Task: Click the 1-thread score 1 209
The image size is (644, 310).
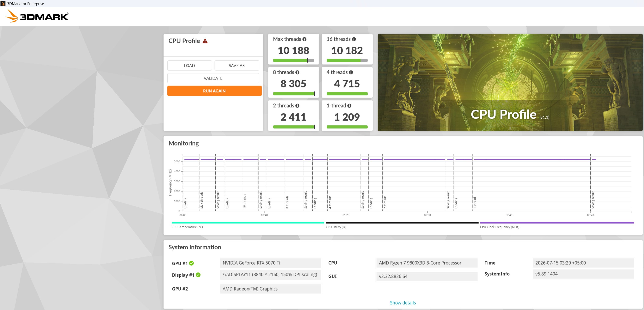Action: click(347, 117)
